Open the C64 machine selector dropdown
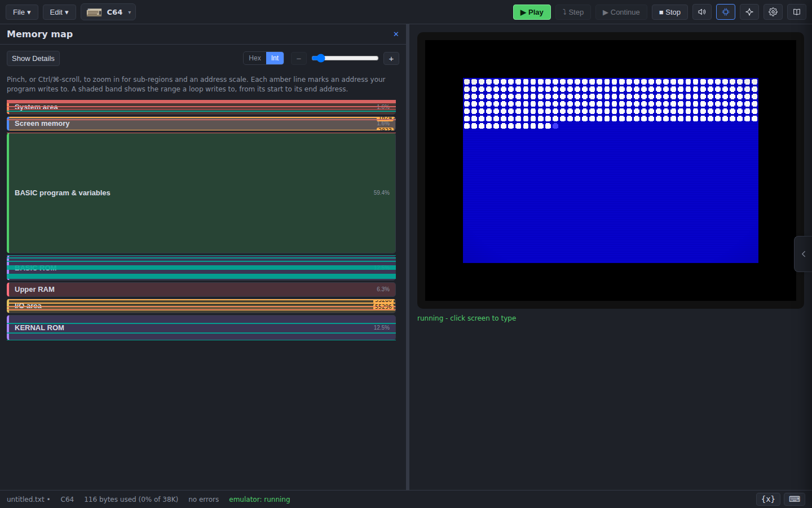The height and width of the screenshot is (508, 812). point(108,12)
